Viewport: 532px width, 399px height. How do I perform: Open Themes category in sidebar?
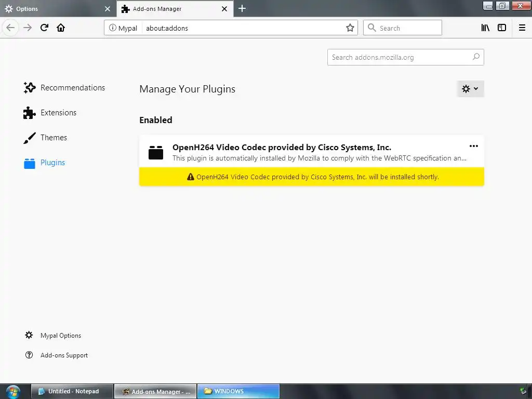[x=46, y=138]
